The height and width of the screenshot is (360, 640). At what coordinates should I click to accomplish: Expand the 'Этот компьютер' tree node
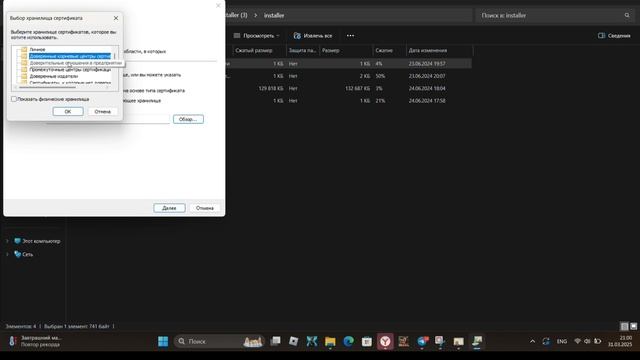7,241
